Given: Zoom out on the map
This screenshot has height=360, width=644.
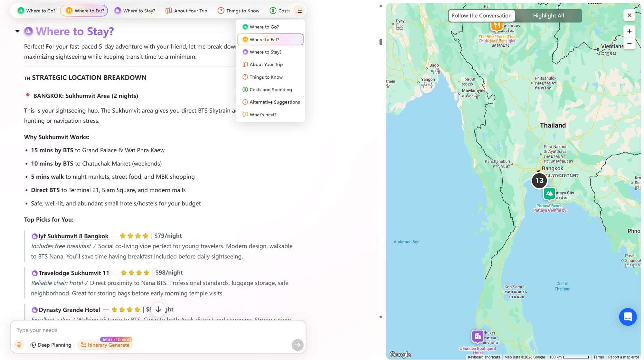Looking at the screenshot, I should [x=629, y=43].
